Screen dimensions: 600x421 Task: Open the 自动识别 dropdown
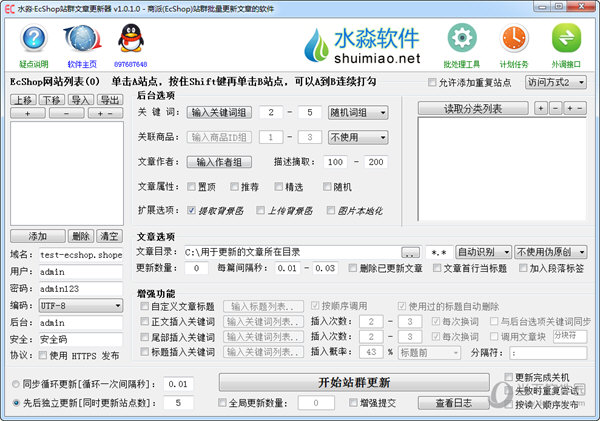click(x=483, y=252)
